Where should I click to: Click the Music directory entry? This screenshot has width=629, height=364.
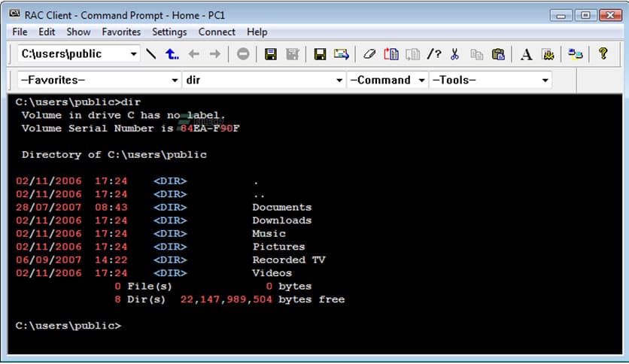point(269,233)
